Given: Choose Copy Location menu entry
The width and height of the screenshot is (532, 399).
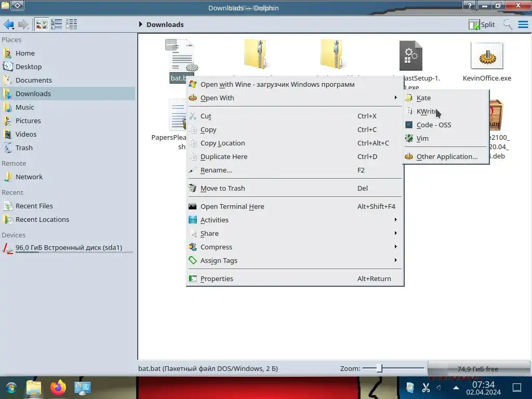Looking at the screenshot, I should 295,143.
